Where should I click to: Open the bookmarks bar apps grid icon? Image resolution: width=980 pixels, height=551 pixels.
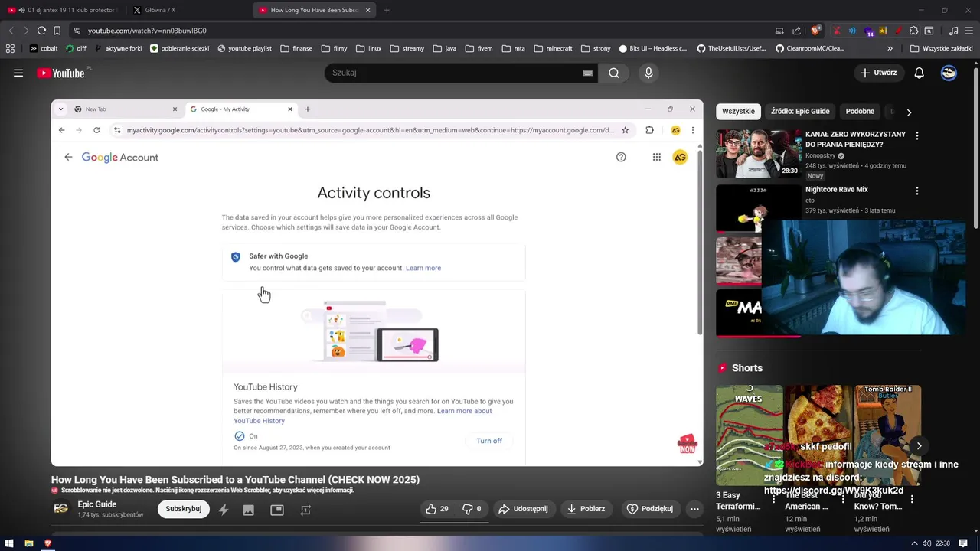click(x=10, y=48)
